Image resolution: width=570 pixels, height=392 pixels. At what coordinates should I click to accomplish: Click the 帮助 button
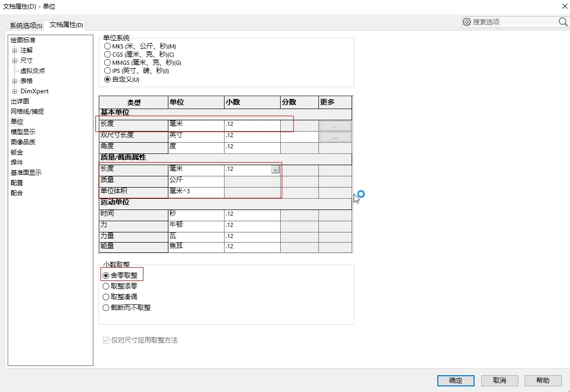tap(542, 380)
